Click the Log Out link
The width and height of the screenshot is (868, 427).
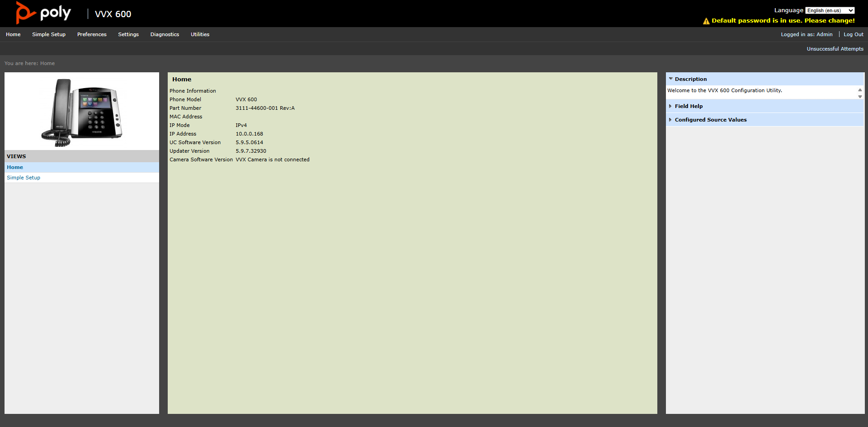tap(853, 34)
